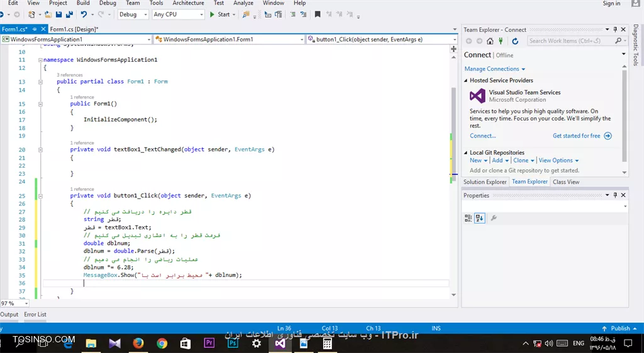Image resolution: width=644 pixels, height=353 pixels.
Task: Click the Open File toolbar icon
Action: tap(48, 14)
